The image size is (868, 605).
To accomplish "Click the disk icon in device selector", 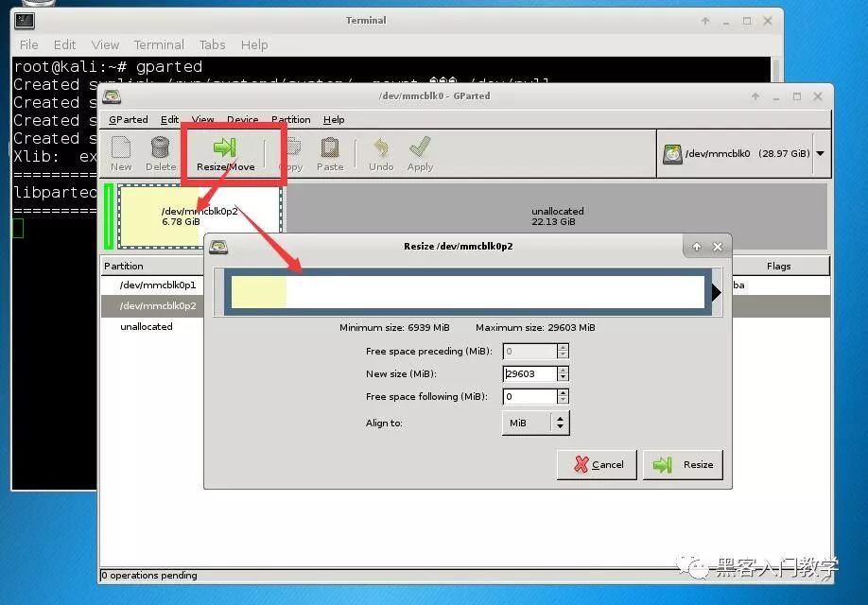I will click(672, 154).
